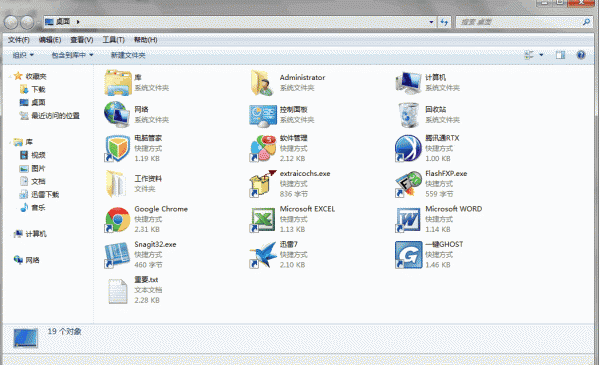Screen dimensions: 600x365
Task: Click the extraicochs.exe shortcut icon
Action: pyautogui.click(x=263, y=184)
